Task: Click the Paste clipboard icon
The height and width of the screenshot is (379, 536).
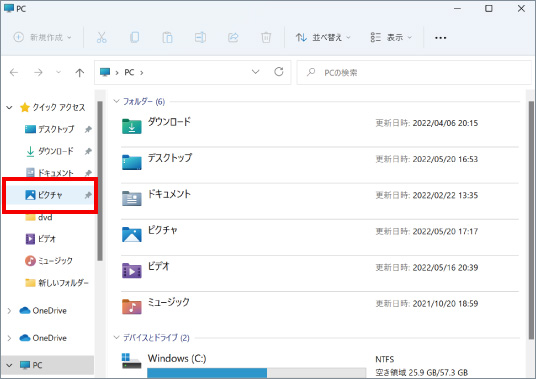Action: pyautogui.click(x=167, y=37)
